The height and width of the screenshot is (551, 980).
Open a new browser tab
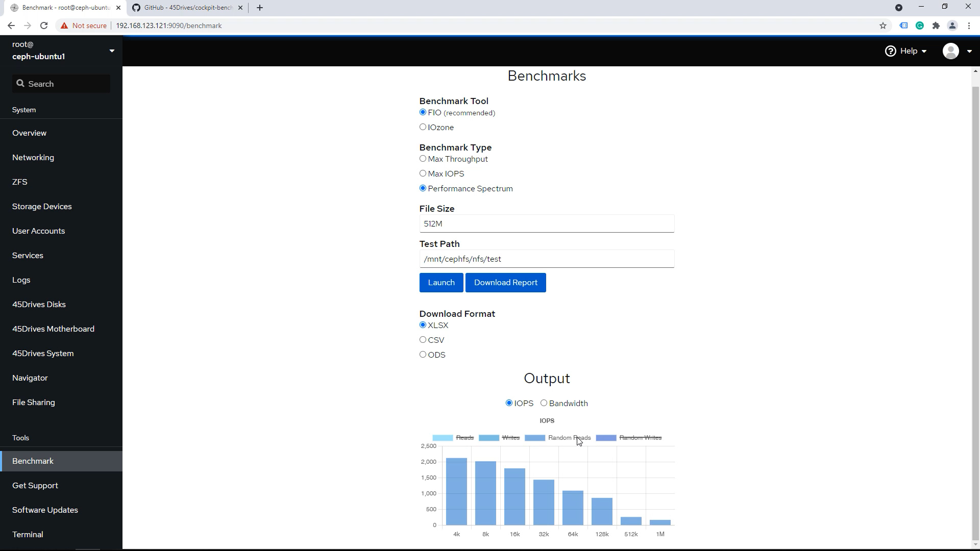click(260, 8)
